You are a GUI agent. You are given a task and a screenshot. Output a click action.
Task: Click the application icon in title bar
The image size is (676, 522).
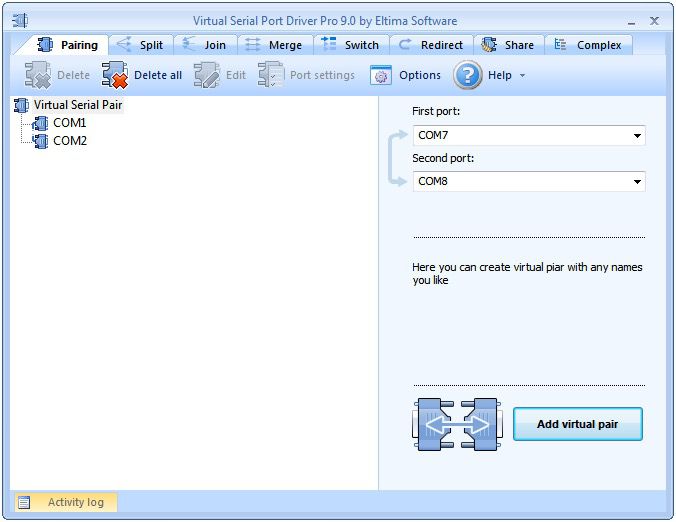(x=20, y=20)
